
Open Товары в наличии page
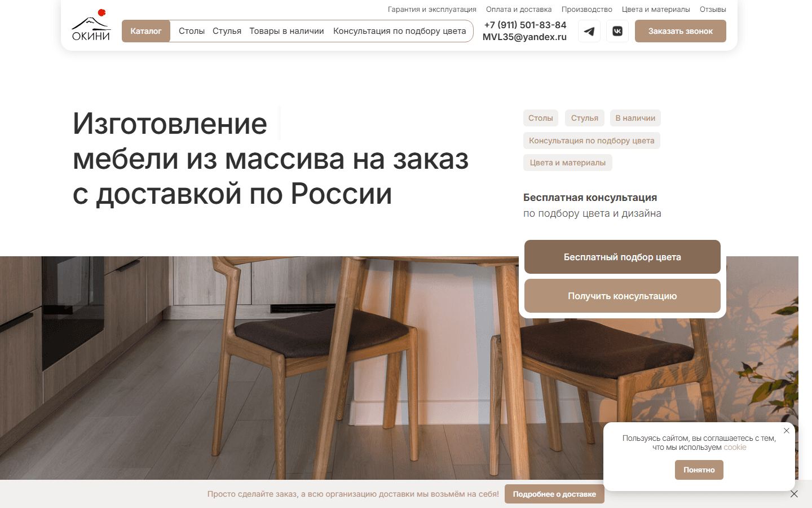286,31
